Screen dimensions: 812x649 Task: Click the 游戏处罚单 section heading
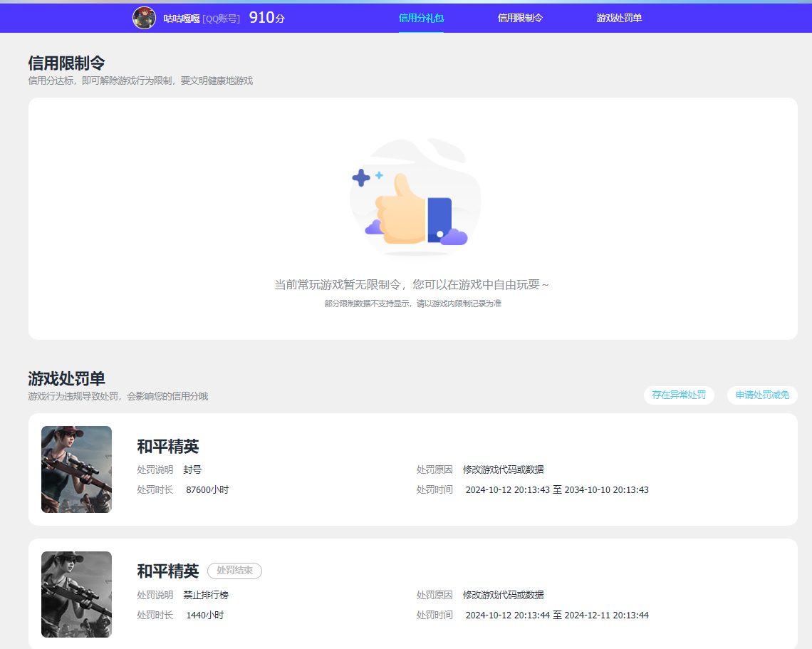point(66,378)
